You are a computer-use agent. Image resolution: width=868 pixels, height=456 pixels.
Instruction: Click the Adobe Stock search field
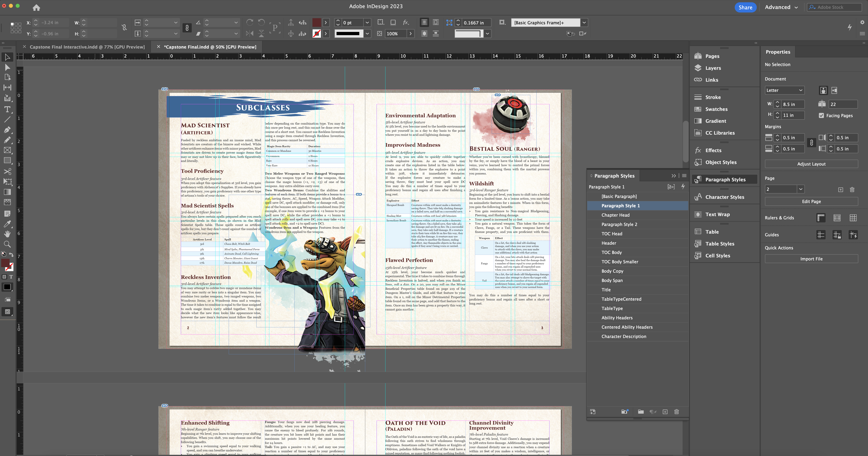(x=834, y=7)
